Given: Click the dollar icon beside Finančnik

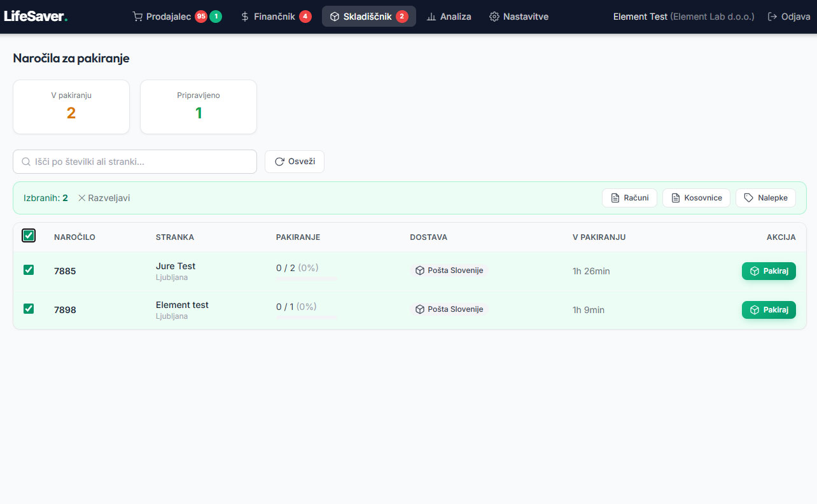Looking at the screenshot, I should (x=245, y=17).
